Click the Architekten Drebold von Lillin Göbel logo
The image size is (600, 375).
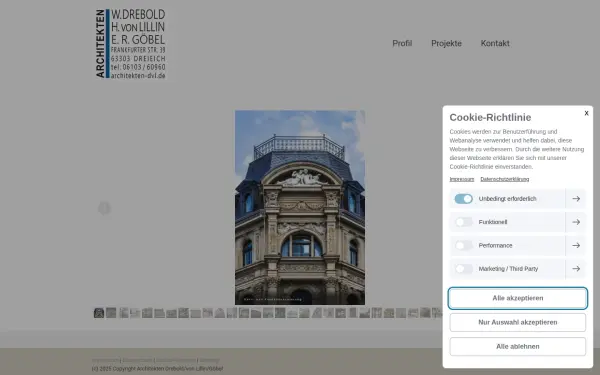(x=130, y=44)
